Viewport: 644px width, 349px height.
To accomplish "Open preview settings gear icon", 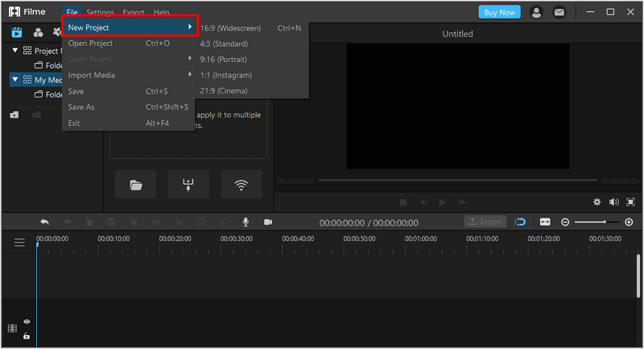I will [x=597, y=202].
